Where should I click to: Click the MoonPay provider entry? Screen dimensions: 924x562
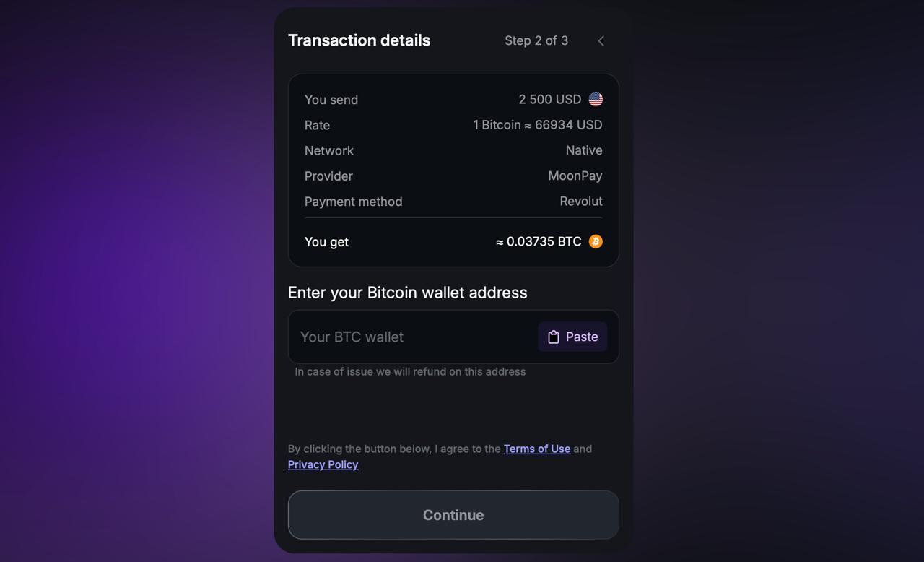click(575, 176)
